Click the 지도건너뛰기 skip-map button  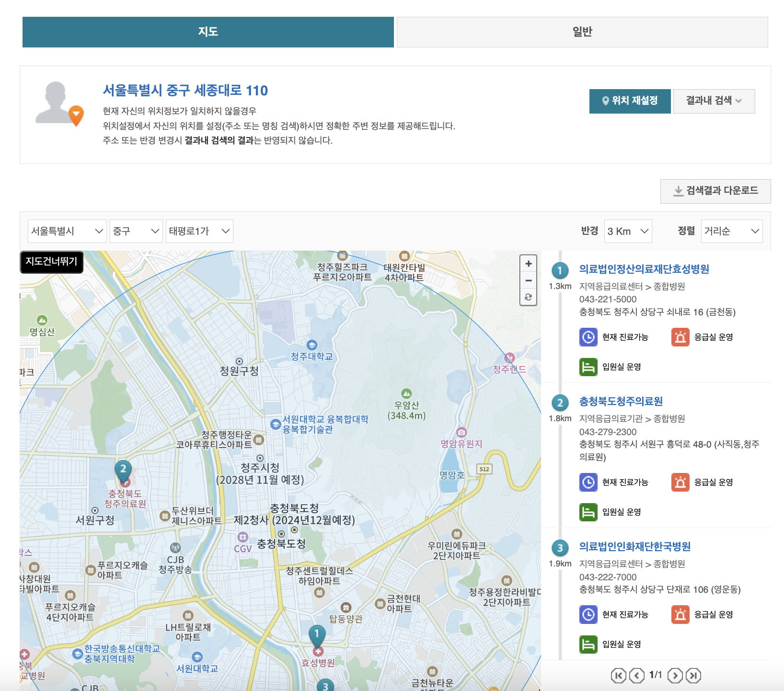(51, 262)
